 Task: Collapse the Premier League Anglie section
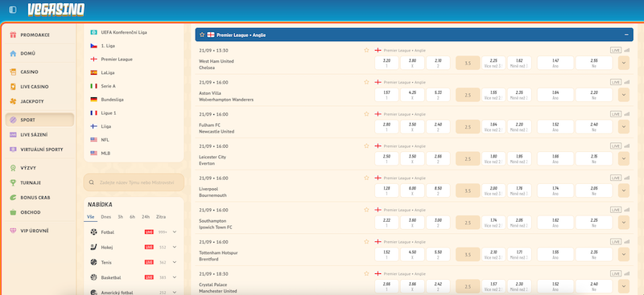626,35
